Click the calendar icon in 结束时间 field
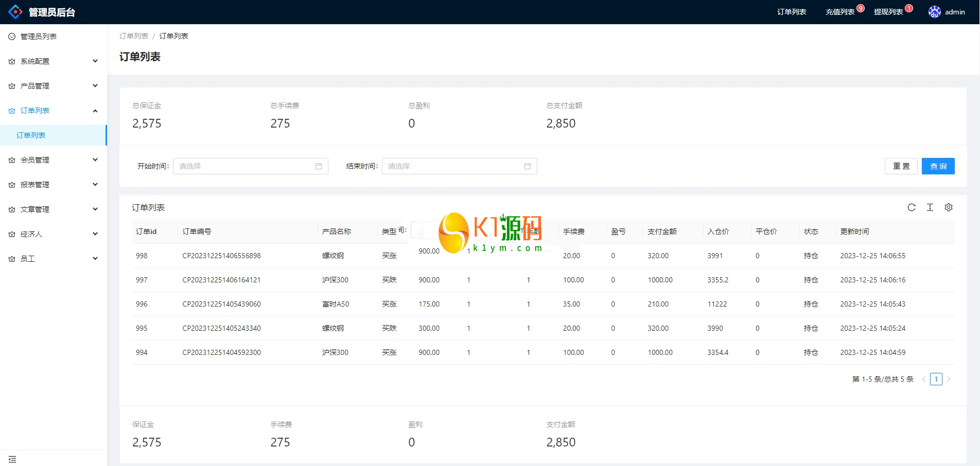 coord(527,166)
